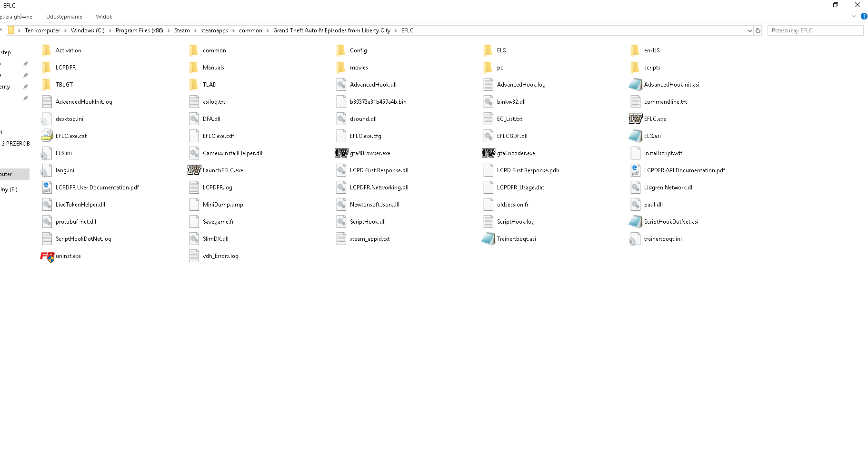Select the LCPD First Response.dll file name
This screenshot has height=464, width=868.
[x=379, y=170]
